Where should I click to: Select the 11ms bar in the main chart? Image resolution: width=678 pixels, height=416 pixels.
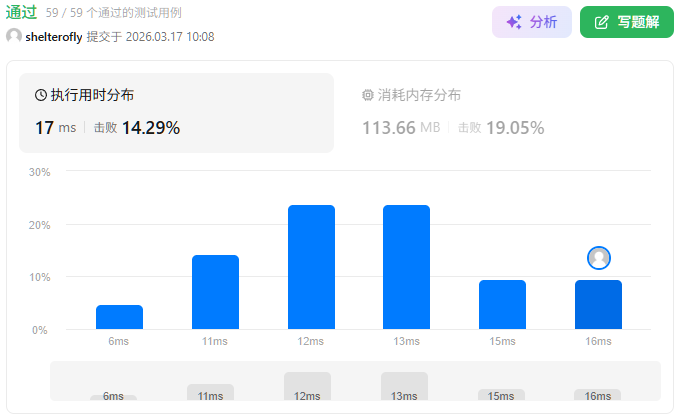coord(215,292)
